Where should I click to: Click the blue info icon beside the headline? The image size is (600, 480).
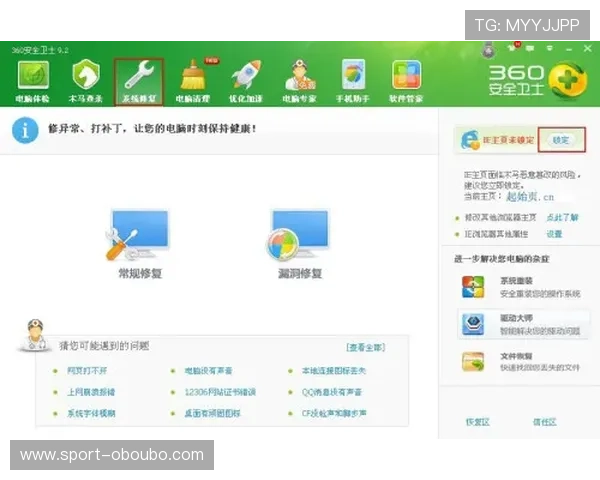pos(25,131)
